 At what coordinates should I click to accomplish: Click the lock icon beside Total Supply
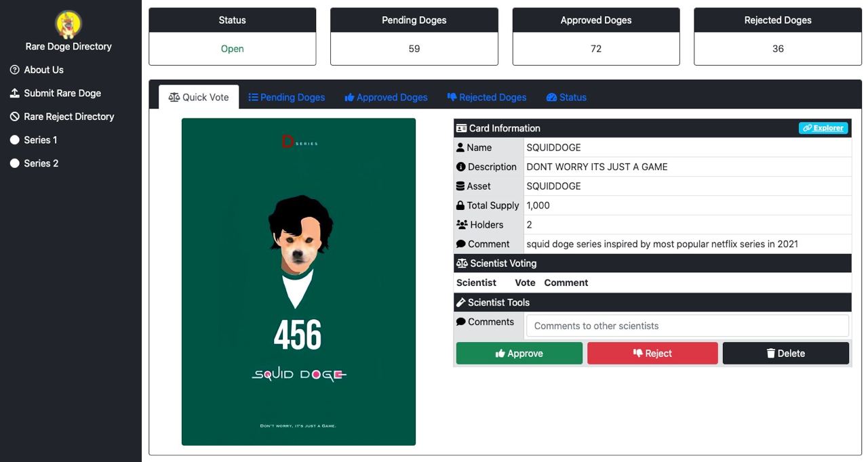460,205
